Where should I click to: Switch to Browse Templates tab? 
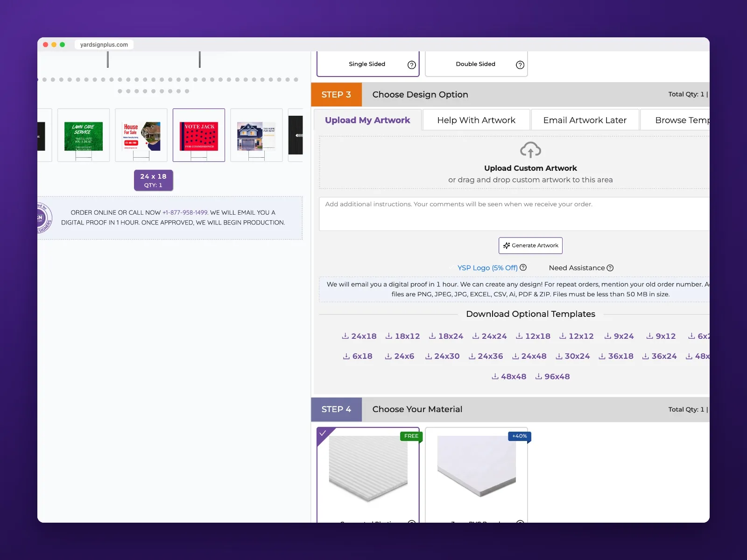click(675, 120)
